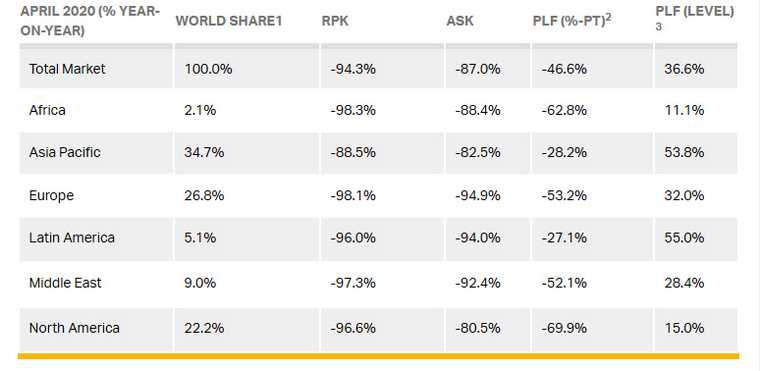Click Asia Pacific world share 34.7%

point(204,152)
